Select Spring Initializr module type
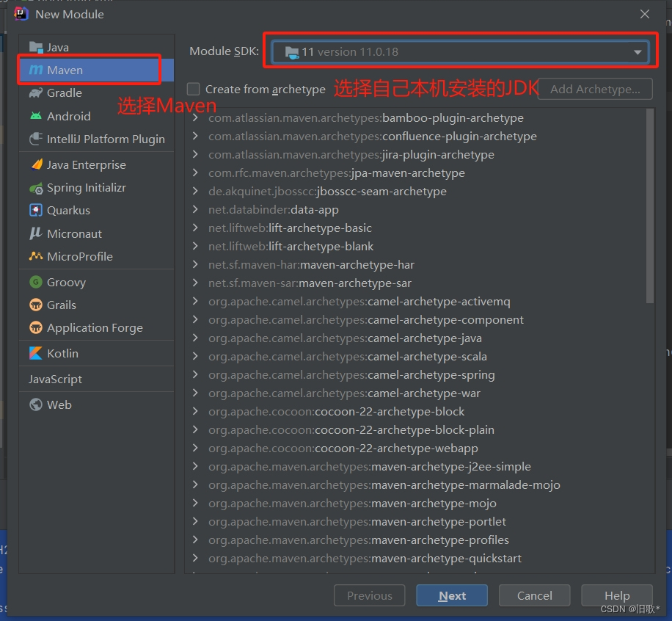 96,188
